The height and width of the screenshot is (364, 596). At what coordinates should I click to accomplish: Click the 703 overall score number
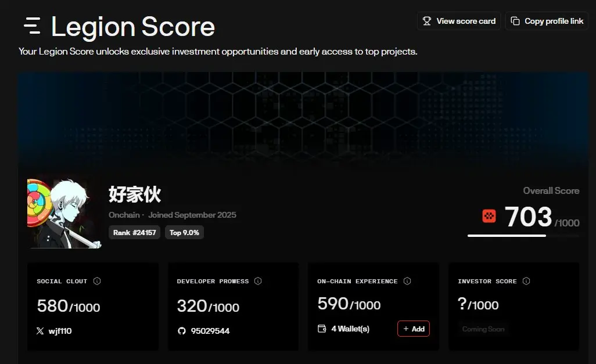528,217
